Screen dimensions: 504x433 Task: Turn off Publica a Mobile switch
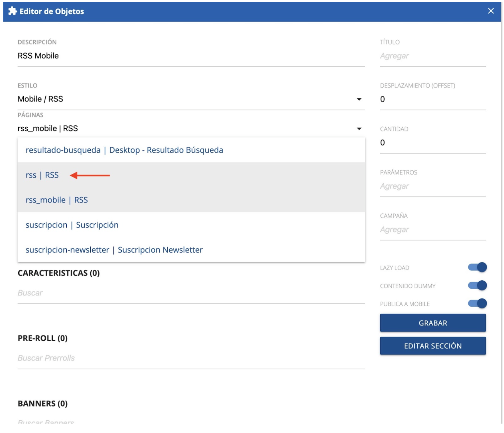[477, 303]
